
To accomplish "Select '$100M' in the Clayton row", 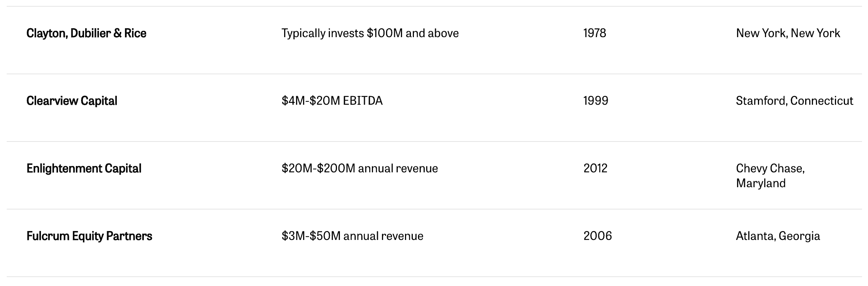I will click(x=385, y=33).
